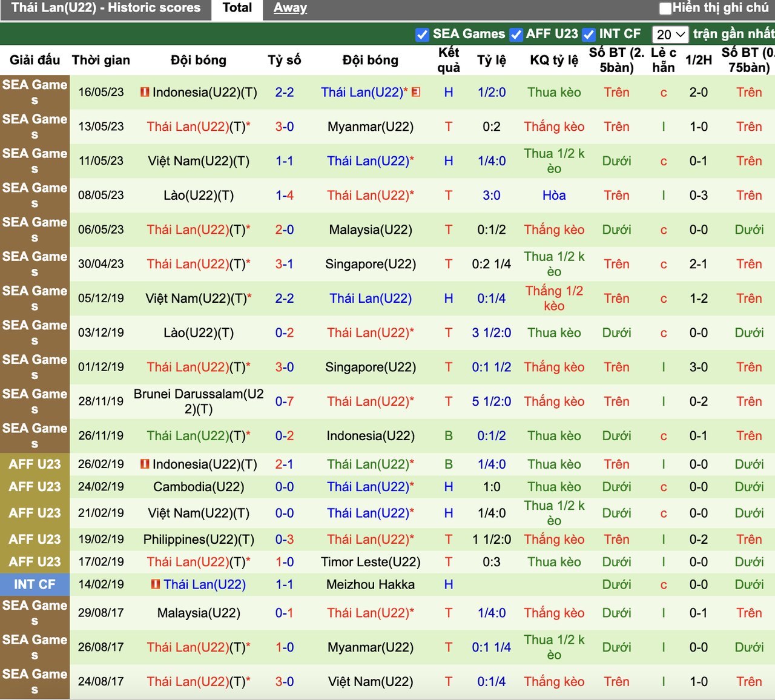Open Timor Leste(U22) team link
Screen dimensions: 775x700
pos(371,562)
